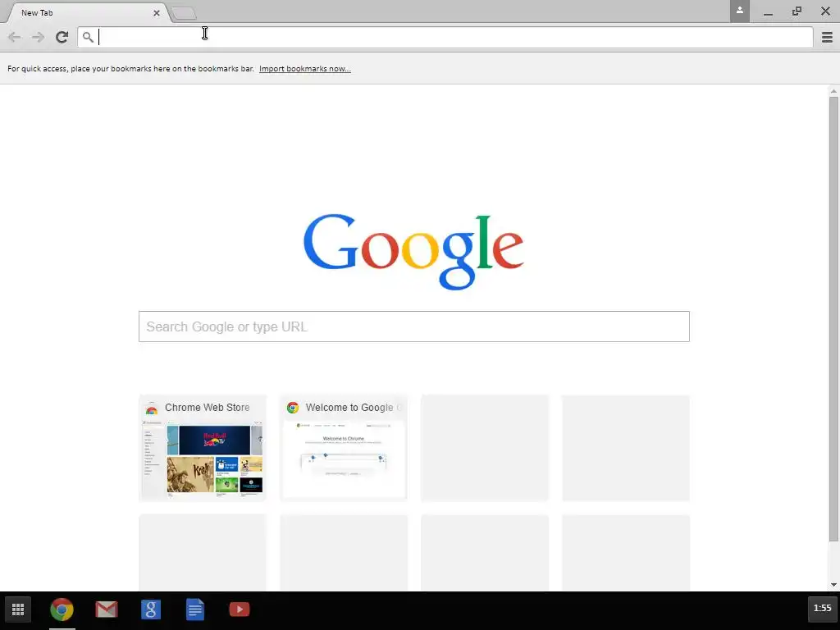
Task: Open Google Docs from the shelf
Action: [x=195, y=609]
